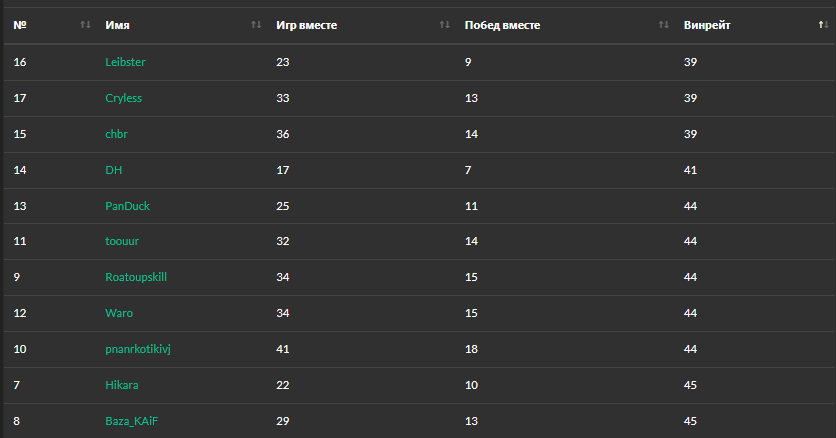836x438 pixels.
Task: Open toouur player profile
Action: pos(122,242)
